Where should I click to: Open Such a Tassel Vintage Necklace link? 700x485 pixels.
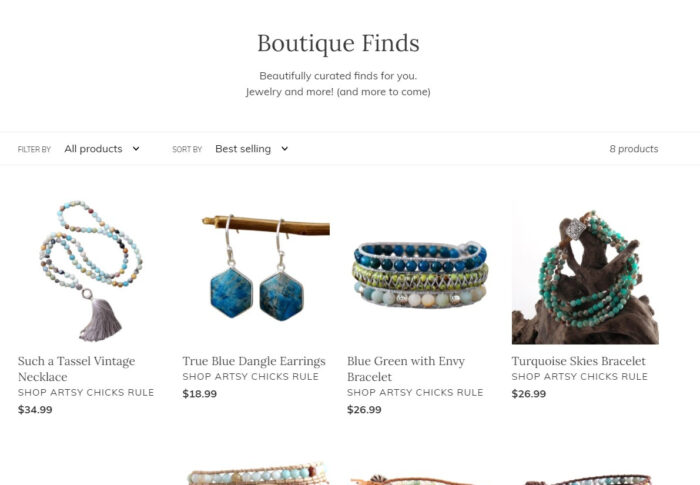tap(76, 368)
